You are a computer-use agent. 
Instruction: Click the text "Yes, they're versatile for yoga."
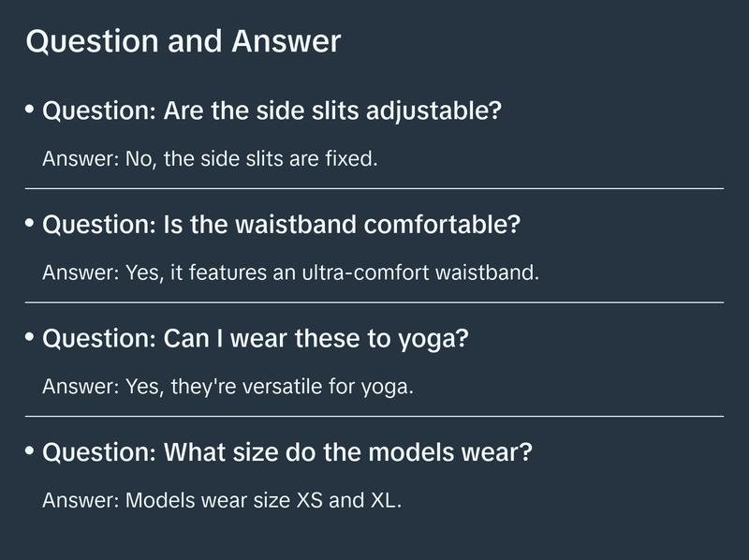click(269, 387)
